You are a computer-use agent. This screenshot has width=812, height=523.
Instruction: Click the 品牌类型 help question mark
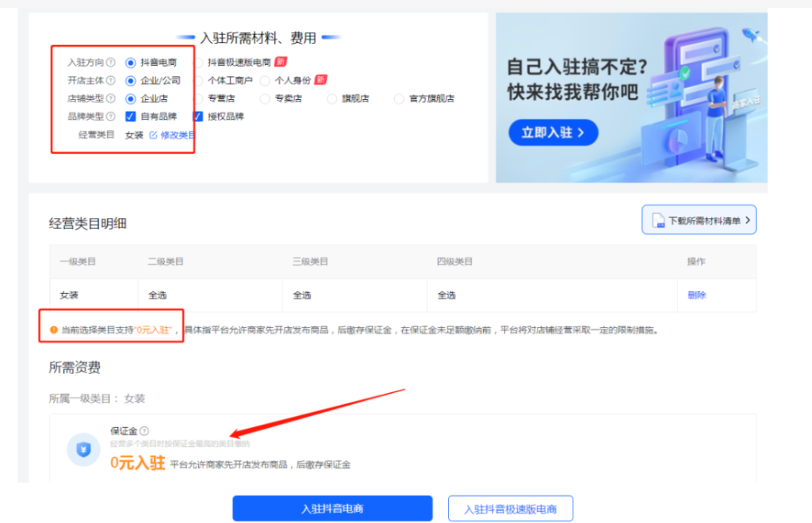110,116
